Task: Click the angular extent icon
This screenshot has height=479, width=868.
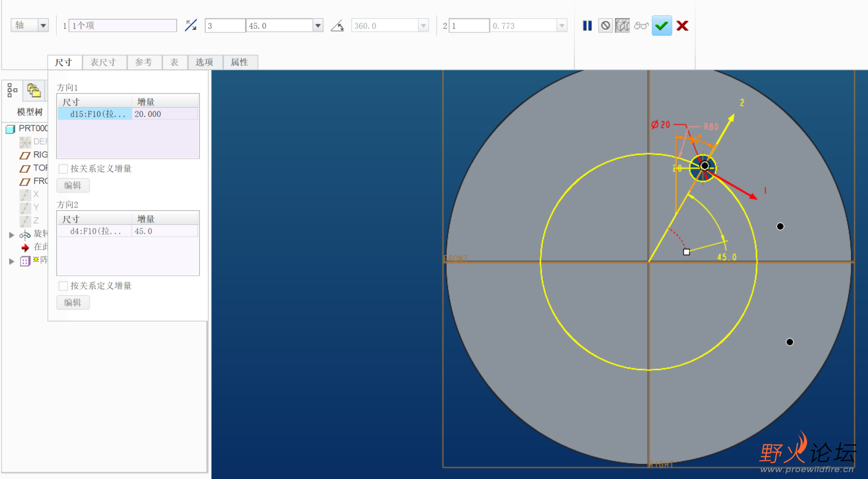Action: coord(337,26)
